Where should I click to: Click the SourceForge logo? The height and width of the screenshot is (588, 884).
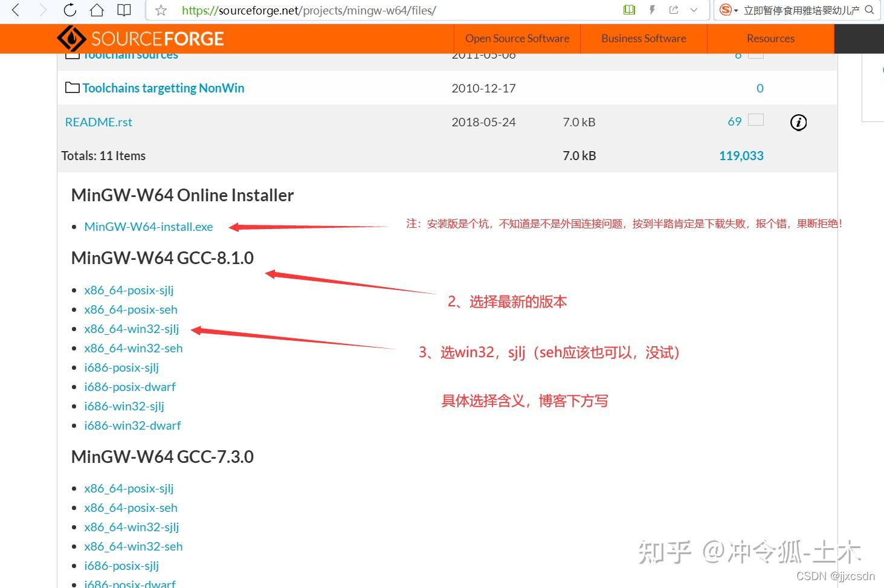(140, 38)
